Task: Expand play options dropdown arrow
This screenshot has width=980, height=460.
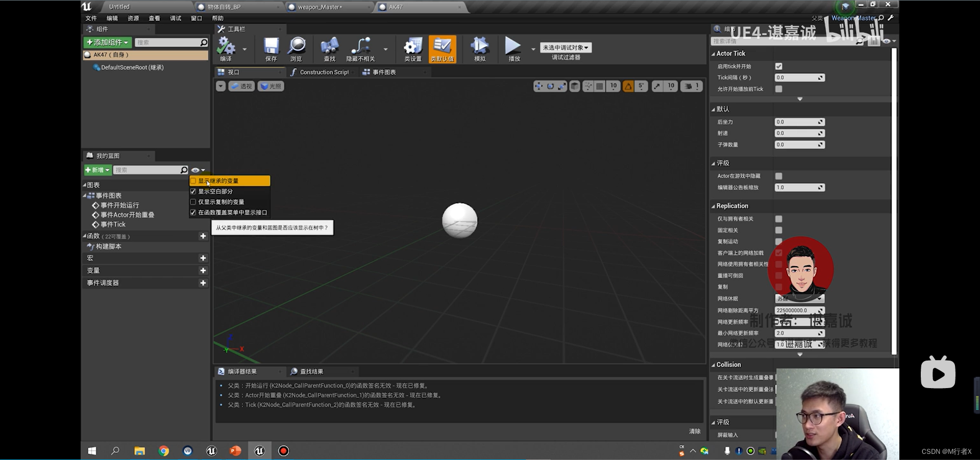Action: tap(533, 49)
